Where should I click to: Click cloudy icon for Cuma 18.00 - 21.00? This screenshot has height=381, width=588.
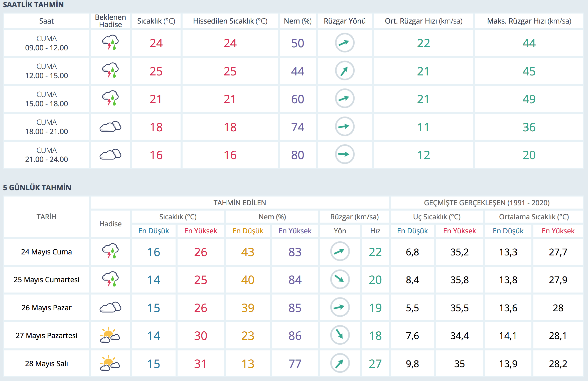[110, 127]
